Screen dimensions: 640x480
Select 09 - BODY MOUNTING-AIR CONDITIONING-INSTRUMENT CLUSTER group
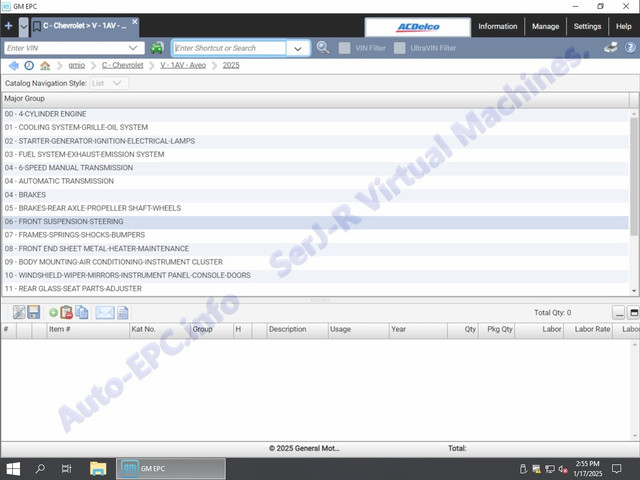[x=315, y=262]
